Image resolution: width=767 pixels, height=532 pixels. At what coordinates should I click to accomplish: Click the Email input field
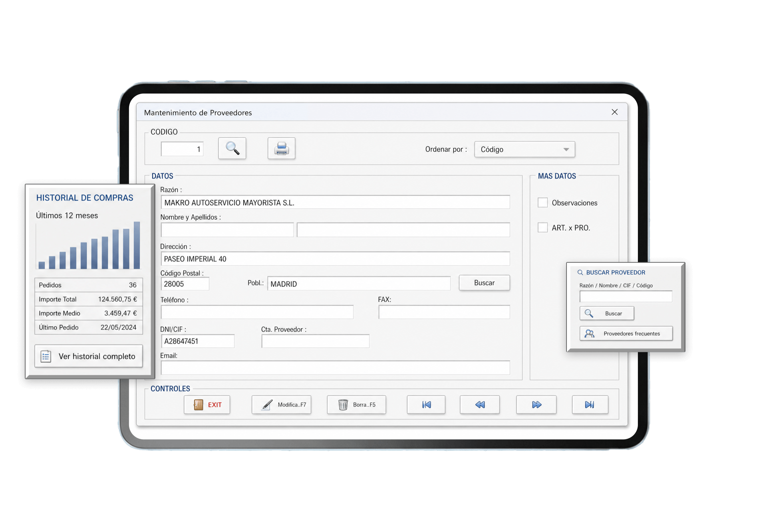coord(335,368)
